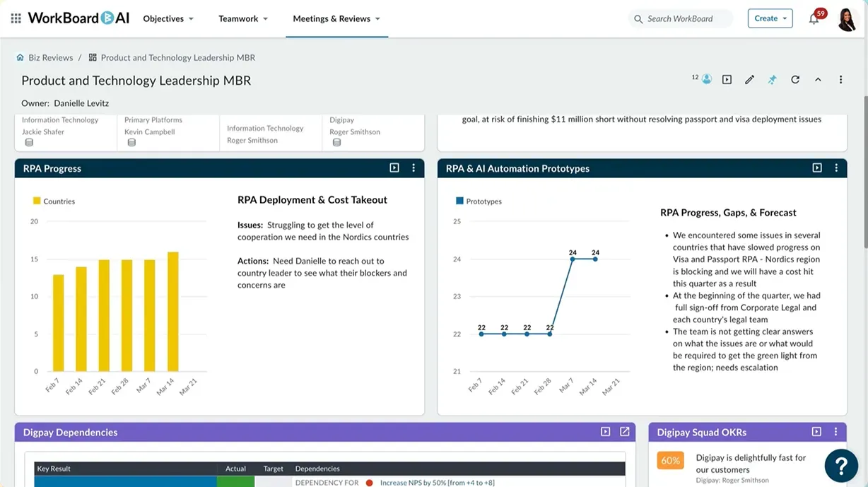Open the Create dropdown button
868x487 pixels.
[770, 18]
